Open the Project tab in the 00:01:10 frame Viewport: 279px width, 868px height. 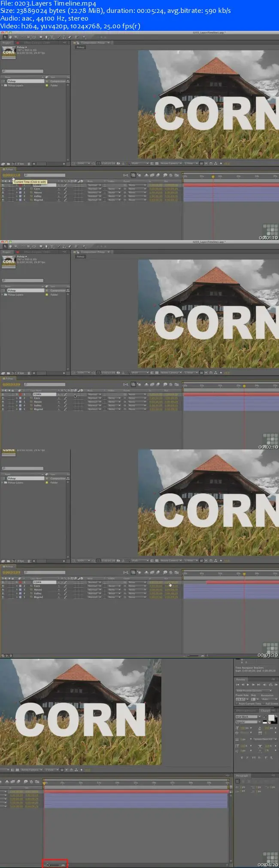point(6,42)
